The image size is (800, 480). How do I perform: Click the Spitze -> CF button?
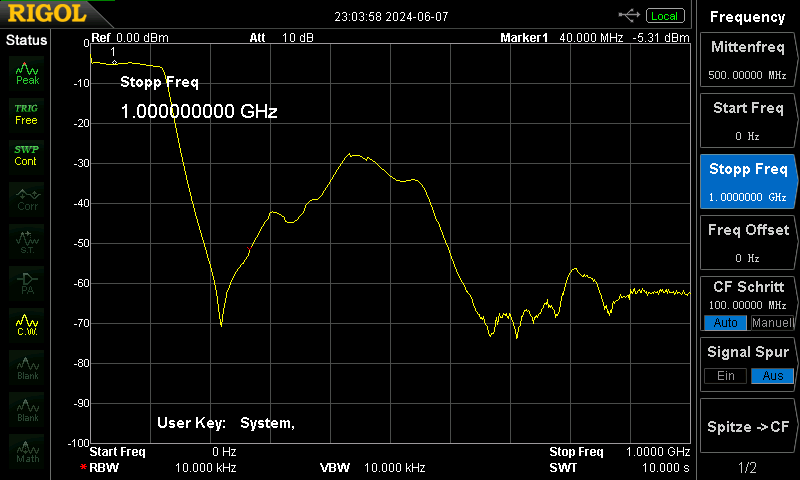tap(747, 426)
